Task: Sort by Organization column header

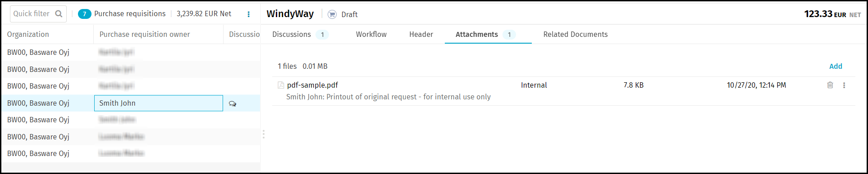Action: click(28, 35)
